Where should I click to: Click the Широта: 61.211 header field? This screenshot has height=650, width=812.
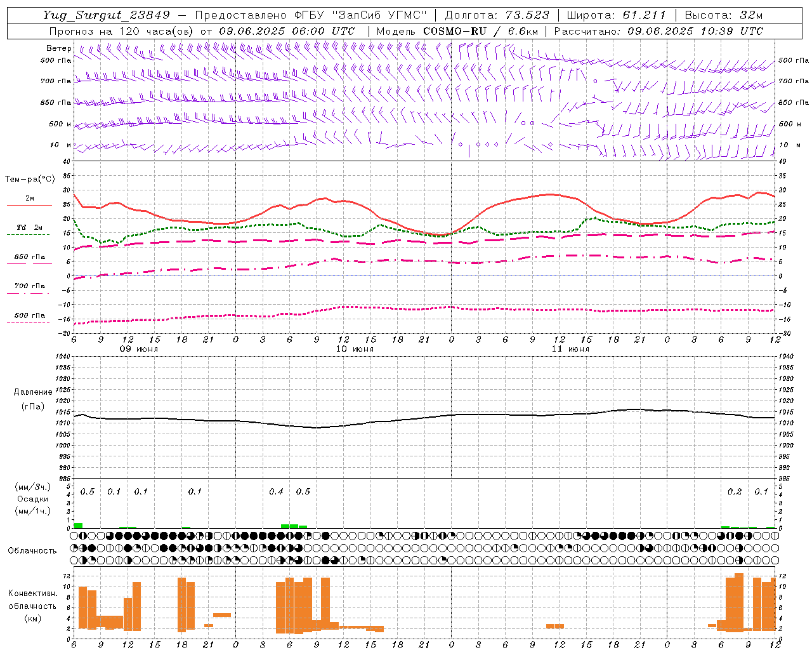click(617, 15)
